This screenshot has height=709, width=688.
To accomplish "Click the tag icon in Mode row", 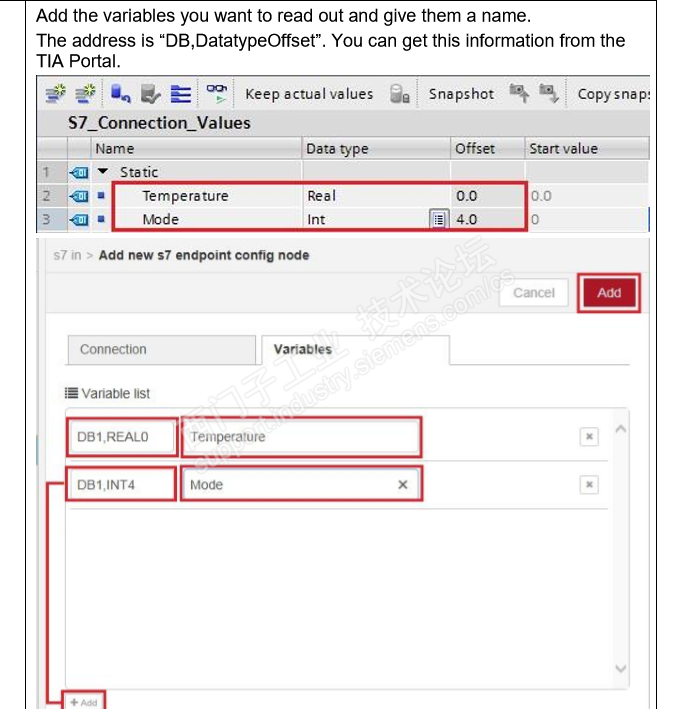I will pyautogui.click(x=79, y=219).
